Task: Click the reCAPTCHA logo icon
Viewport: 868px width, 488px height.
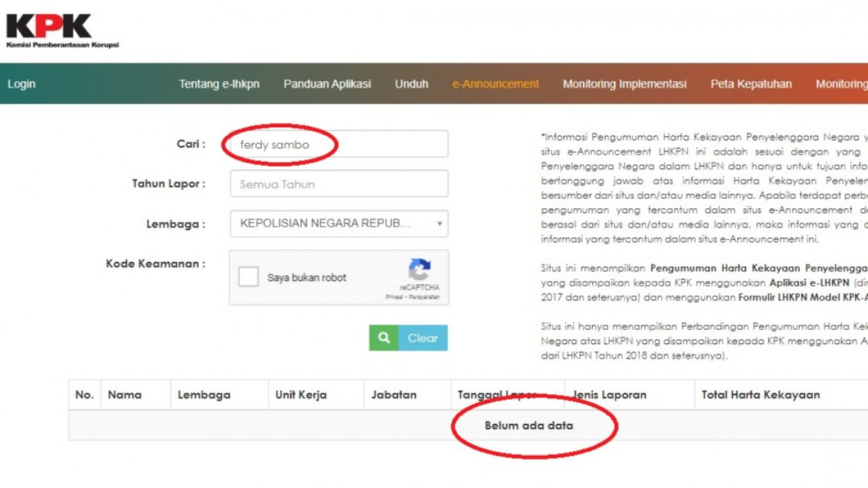Action: pos(419,270)
